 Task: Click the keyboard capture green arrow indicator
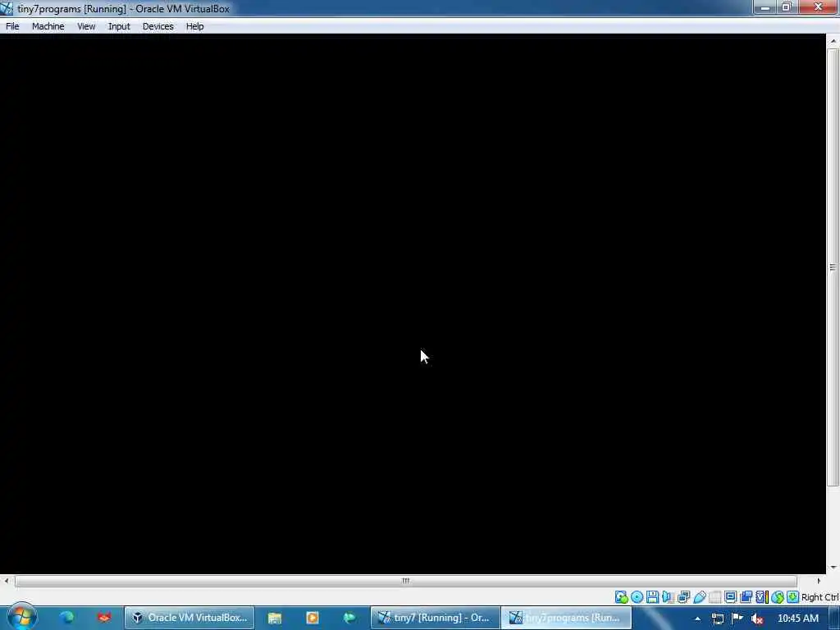pyautogui.click(x=793, y=597)
